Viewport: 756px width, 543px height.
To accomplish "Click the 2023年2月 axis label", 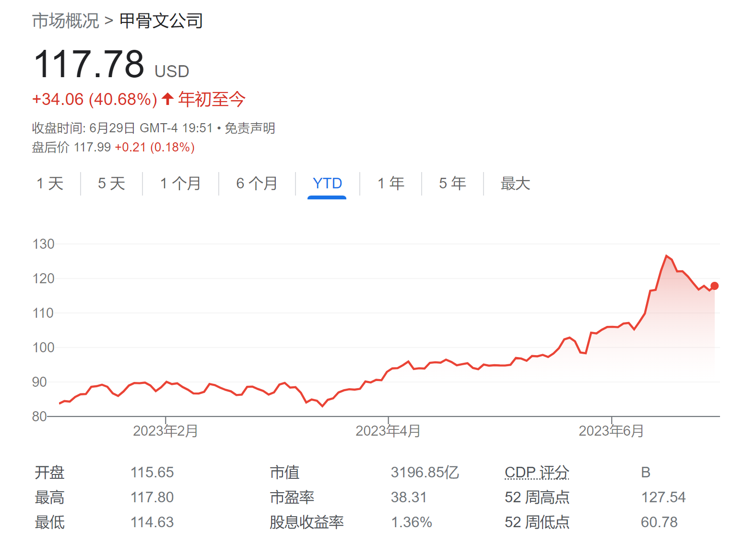I will click(x=165, y=431).
